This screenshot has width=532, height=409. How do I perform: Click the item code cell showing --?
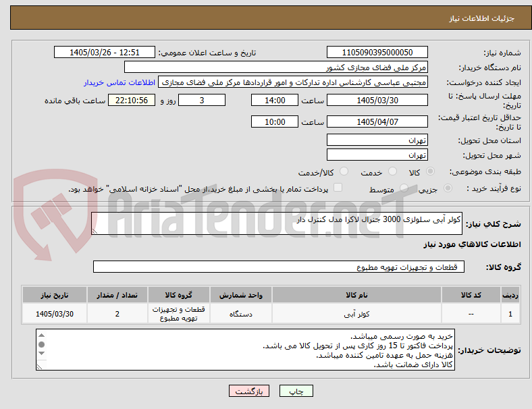pyautogui.click(x=471, y=314)
